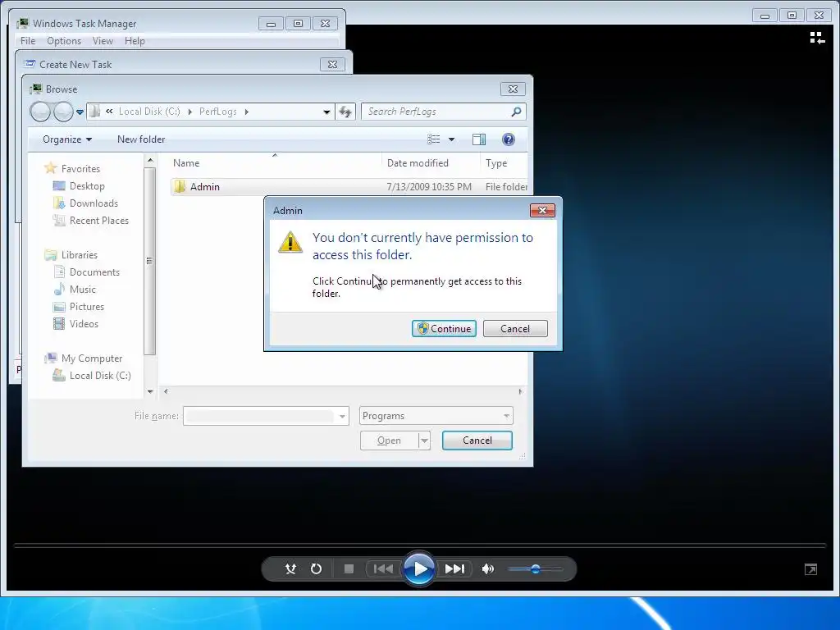840x630 pixels.
Task: Open the View menu in Task Manager
Action: 103,41
